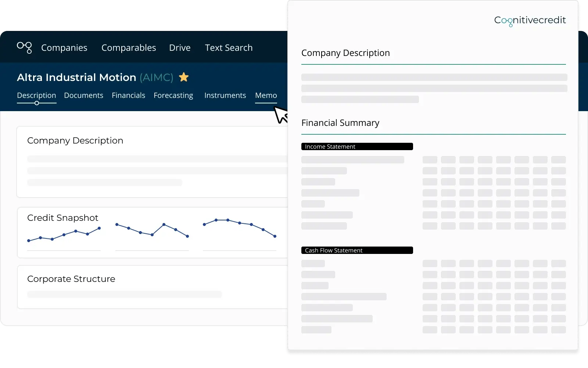Viewport: 588px width, 368px height.
Task: Switch to the Documents tab
Action: coord(83,95)
